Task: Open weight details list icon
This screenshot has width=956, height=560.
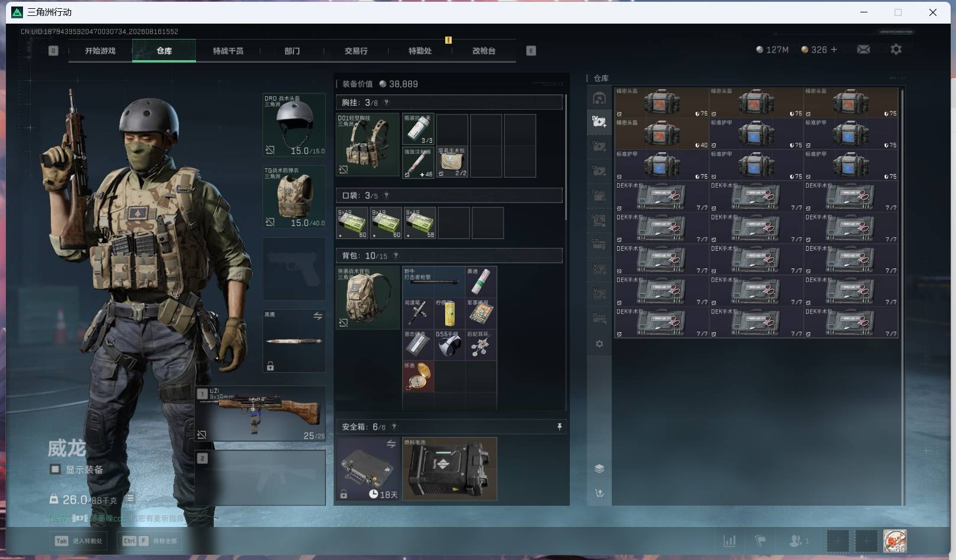Action: [129, 499]
